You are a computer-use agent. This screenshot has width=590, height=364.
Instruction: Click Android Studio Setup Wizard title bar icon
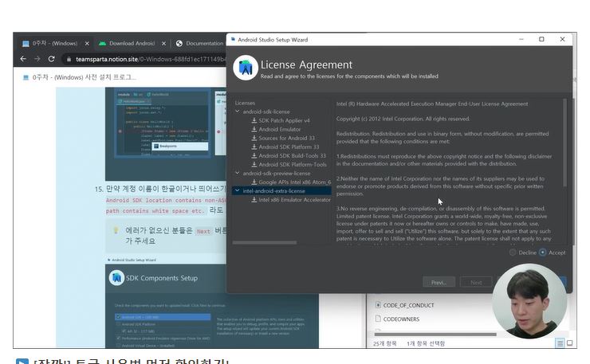point(233,39)
